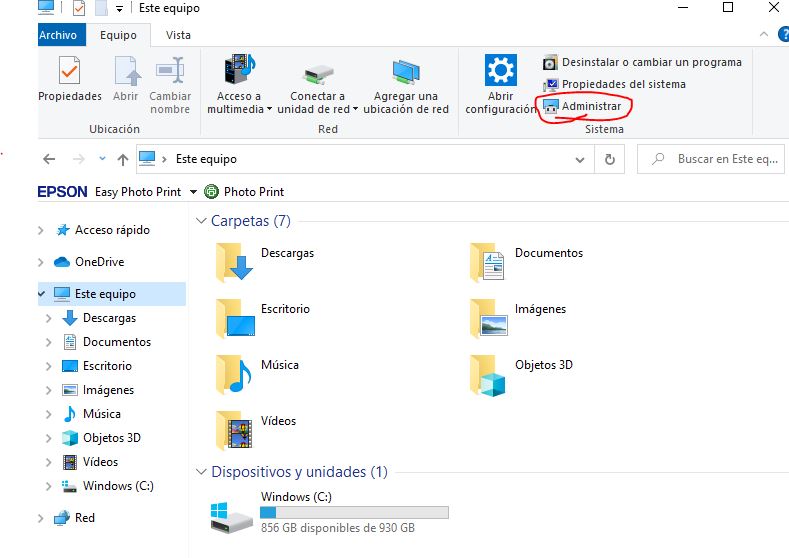Select Vídeos in the sidebar tree
Viewport: 789px width, 558px height.
click(90, 462)
